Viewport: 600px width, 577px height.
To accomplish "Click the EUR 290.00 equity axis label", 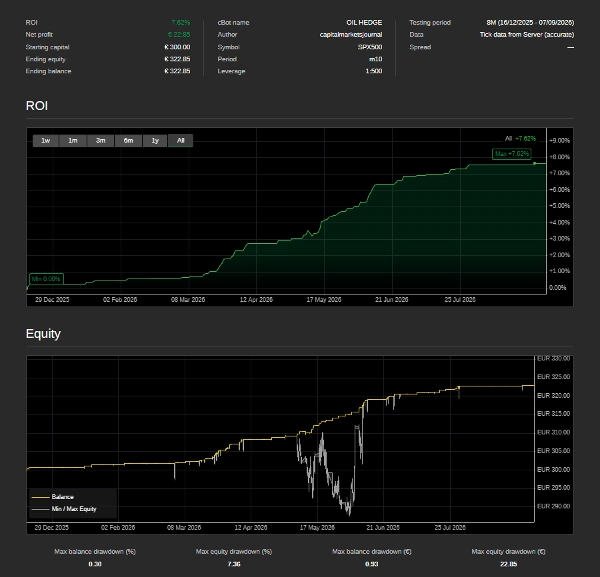I will tap(553, 506).
